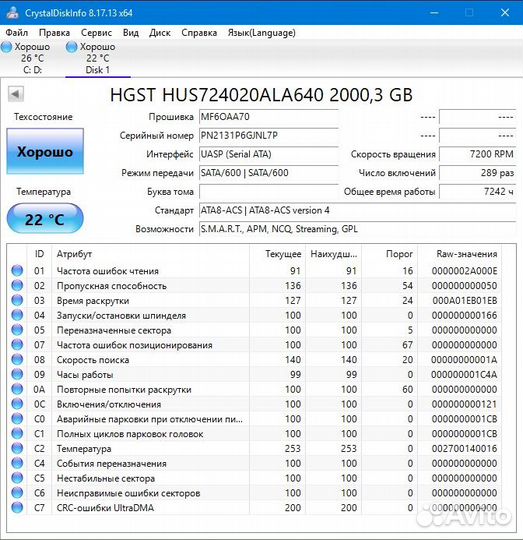Click status orb for CRC-ошибки UltraDMA
This screenshot has width=523, height=540.
point(17,507)
